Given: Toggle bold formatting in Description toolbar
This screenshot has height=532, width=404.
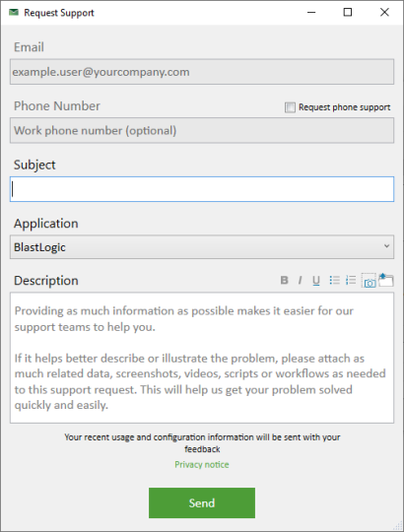Looking at the screenshot, I should coord(284,280).
